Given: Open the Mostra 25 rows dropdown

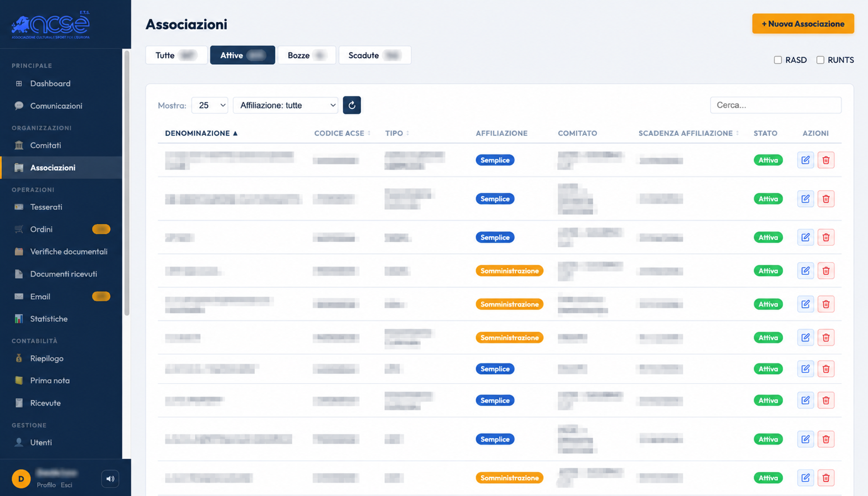Looking at the screenshot, I should (x=210, y=105).
